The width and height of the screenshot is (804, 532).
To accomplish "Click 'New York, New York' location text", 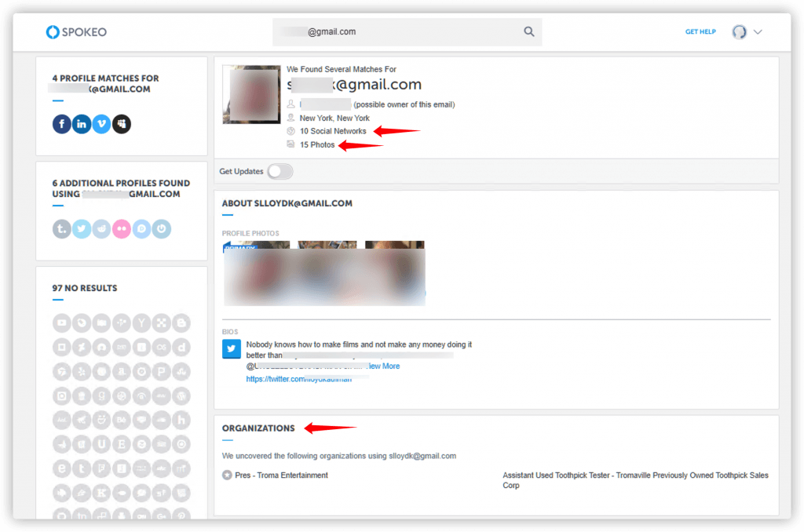I will [x=334, y=118].
